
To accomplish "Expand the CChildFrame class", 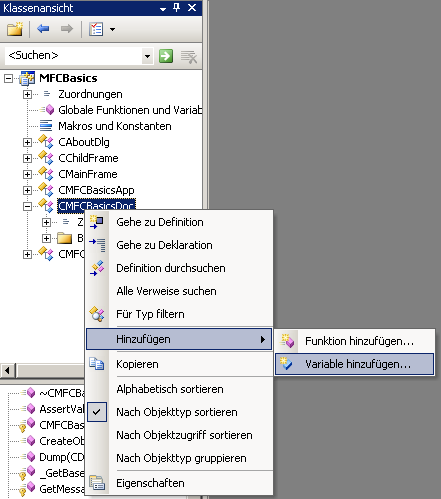I will 27,159.
